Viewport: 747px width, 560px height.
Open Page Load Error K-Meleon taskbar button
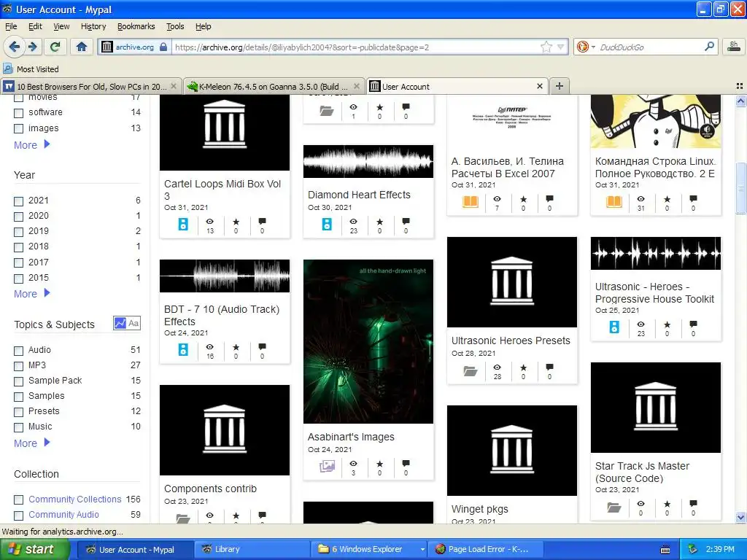[x=486, y=549]
